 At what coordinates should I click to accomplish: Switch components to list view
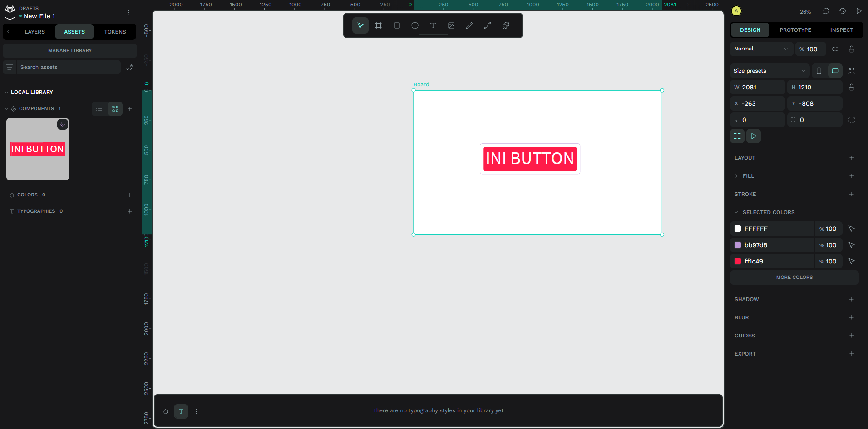pyautogui.click(x=99, y=109)
